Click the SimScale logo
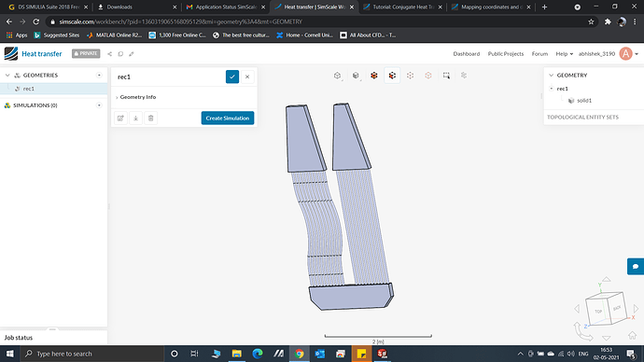 pos(11,54)
